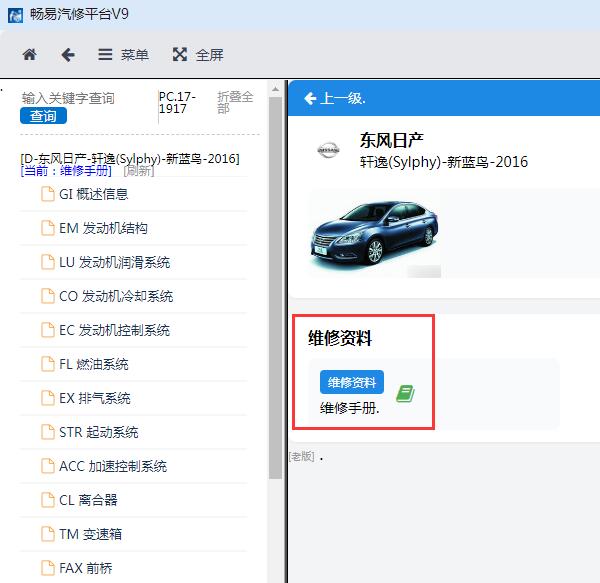The width and height of the screenshot is (600, 583).
Task: Click document icon beside GI 概述信息
Action: [x=48, y=194]
